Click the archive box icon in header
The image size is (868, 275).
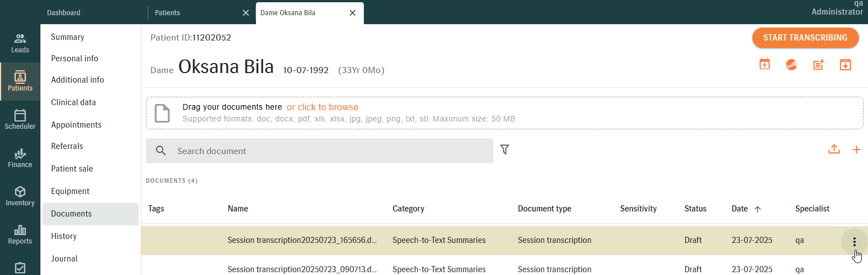click(846, 65)
